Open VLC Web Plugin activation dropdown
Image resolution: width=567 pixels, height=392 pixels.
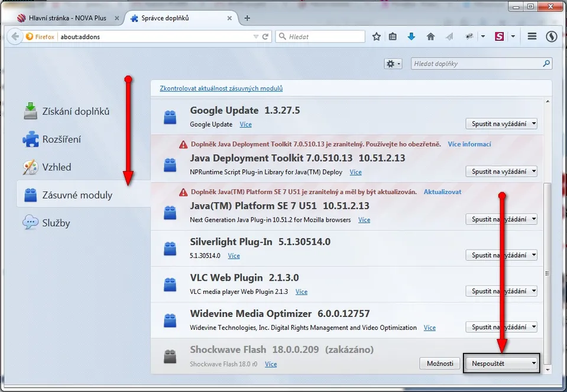click(501, 291)
